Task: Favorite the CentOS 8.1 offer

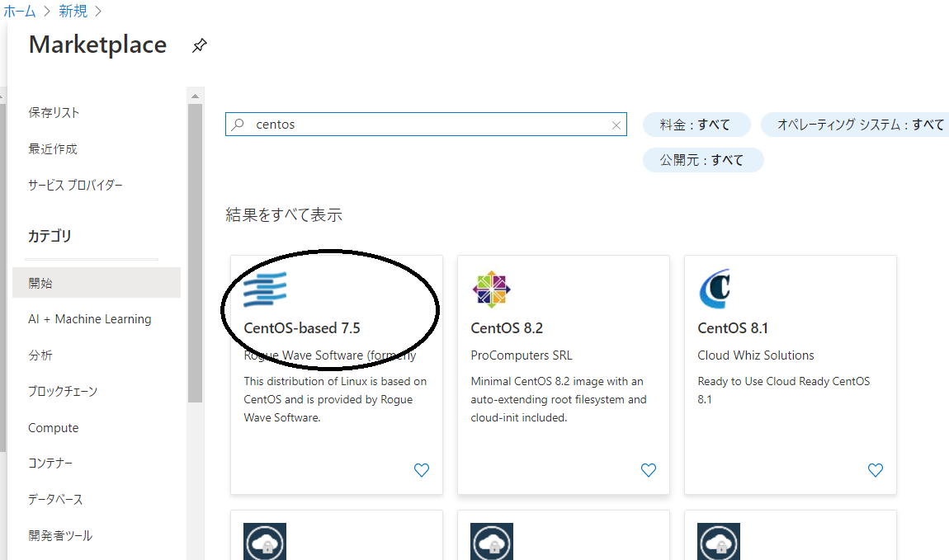Action: (876, 470)
